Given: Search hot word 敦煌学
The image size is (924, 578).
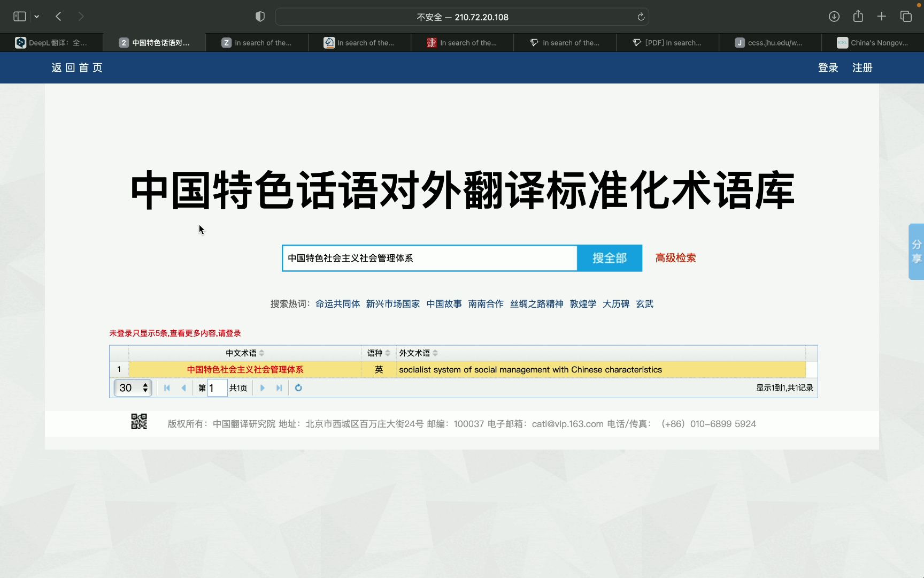Looking at the screenshot, I should [583, 304].
